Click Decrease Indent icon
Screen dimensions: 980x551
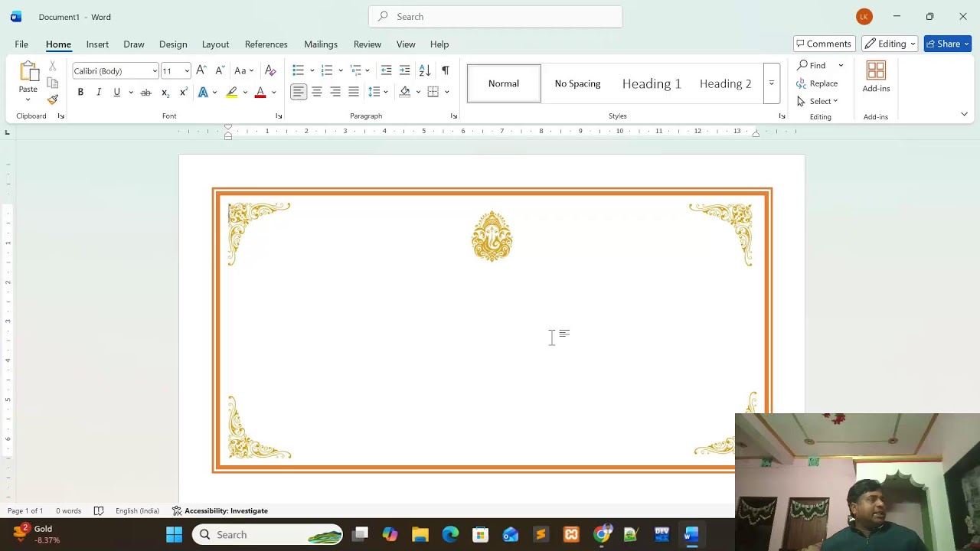click(x=387, y=70)
